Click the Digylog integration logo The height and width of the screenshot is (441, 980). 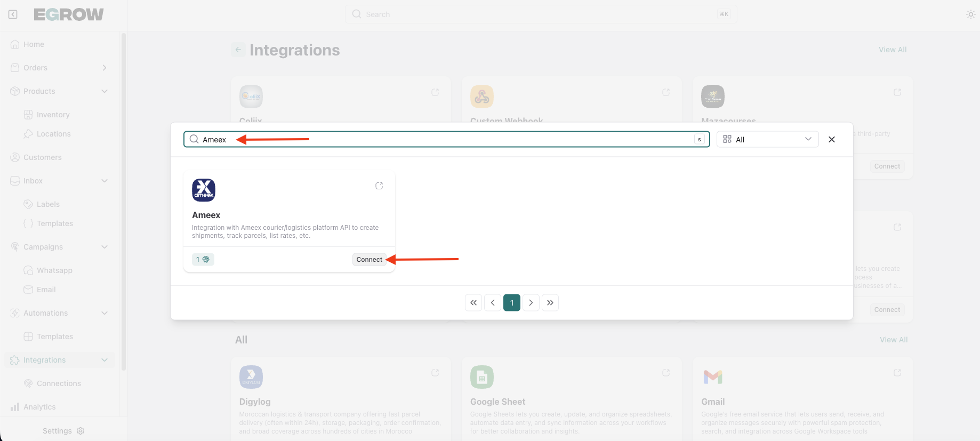[x=251, y=377]
